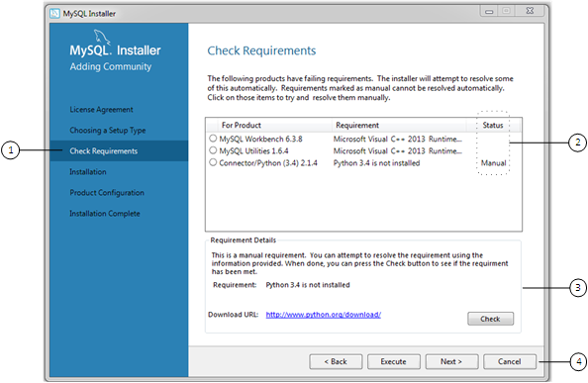
Task: Open the Installation step in sidebar
Action: coord(88,172)
